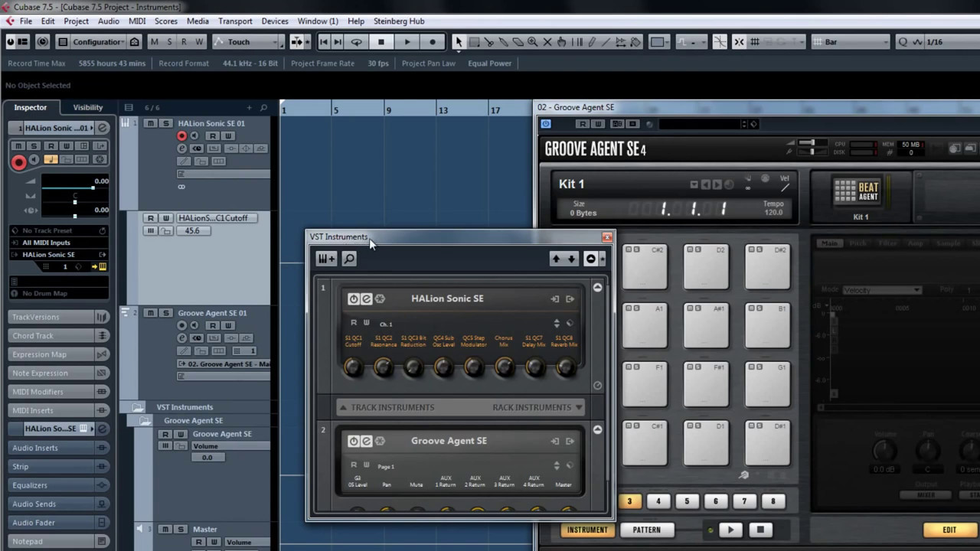The height and width of the screenshot is (551, 980).
Task: Open the Devices menu
Action: pyautogui.click(x=274, y=21)
